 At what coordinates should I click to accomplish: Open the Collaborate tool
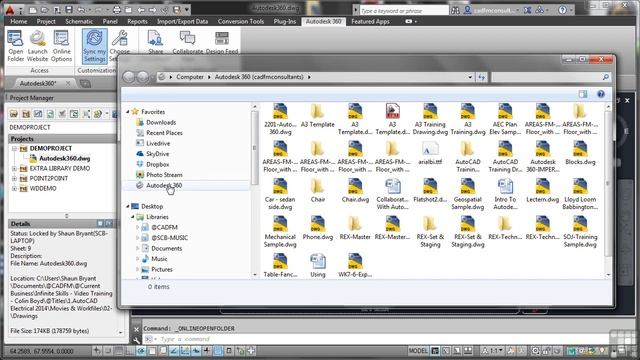[188, 42]
